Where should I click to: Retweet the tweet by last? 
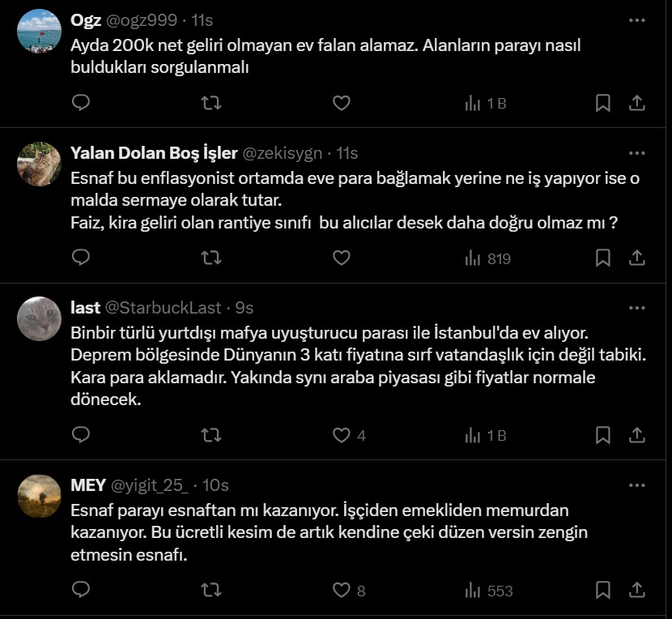(211, 435)
